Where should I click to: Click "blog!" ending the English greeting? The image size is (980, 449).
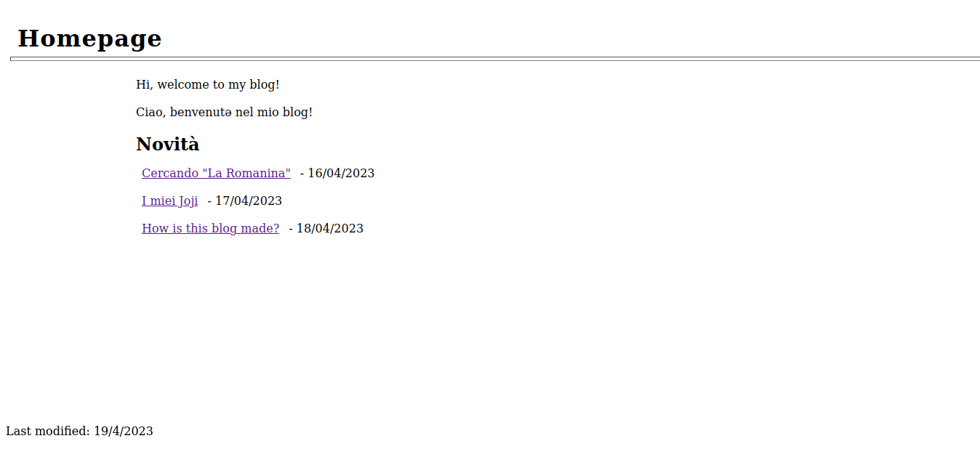tap(265, 84)
